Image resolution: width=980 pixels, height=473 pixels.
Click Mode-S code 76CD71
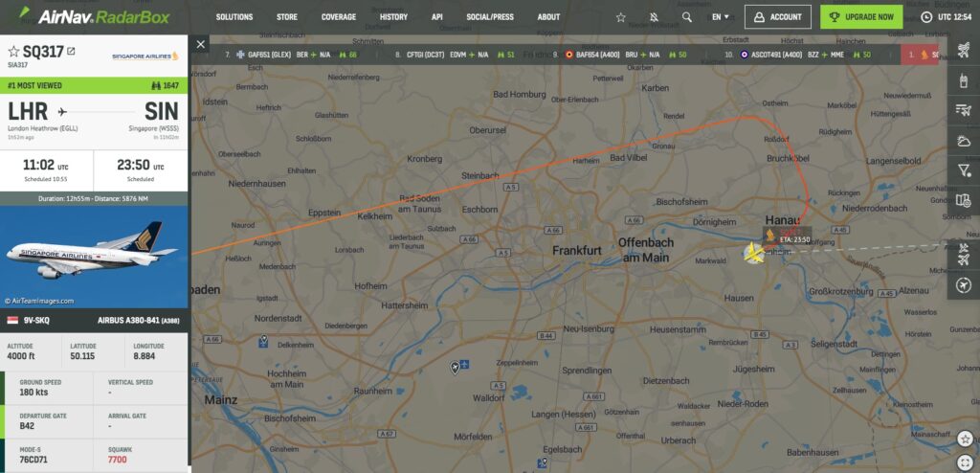[33, 460]
